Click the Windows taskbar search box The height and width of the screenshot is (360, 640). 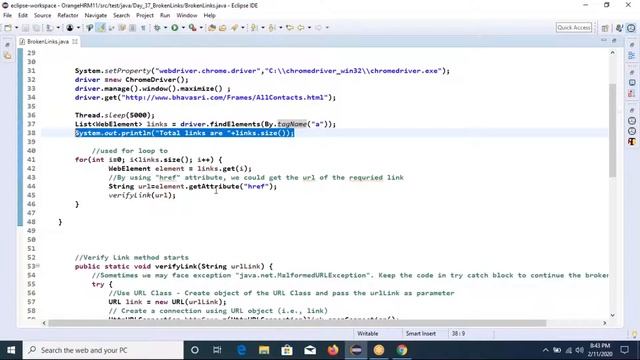(x=103, y=350)
